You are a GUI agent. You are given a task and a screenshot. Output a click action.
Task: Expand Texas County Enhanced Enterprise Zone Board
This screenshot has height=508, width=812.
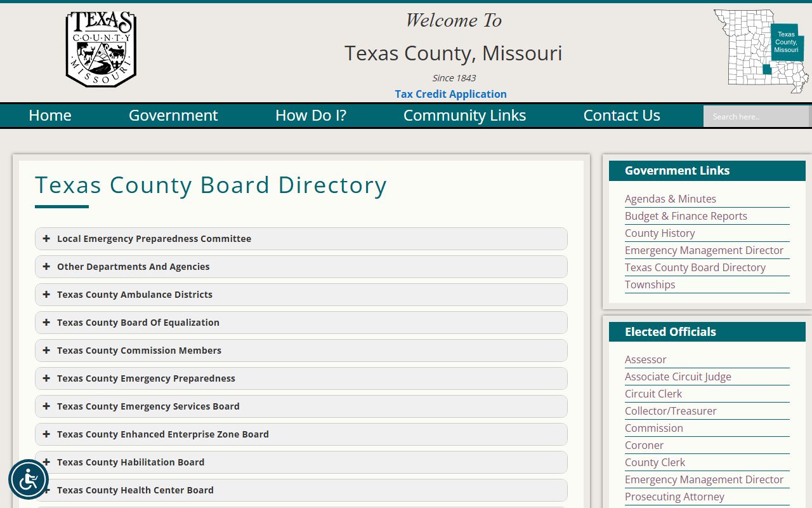point(301,434)
